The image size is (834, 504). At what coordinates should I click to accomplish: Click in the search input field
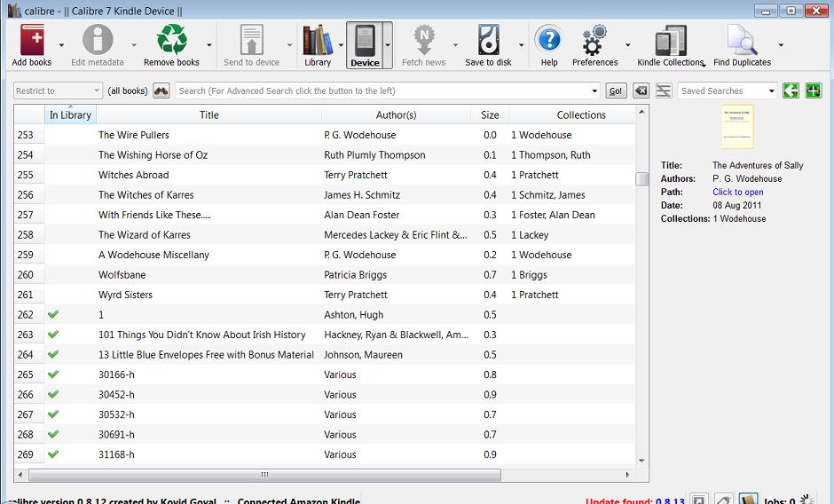tap(383, 91)
